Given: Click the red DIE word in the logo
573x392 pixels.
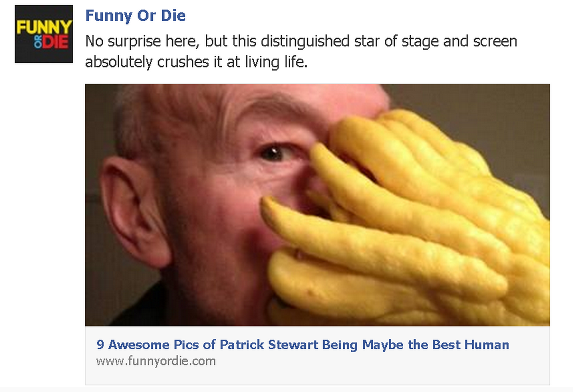Looking at the screenshot, I should tap(55, 42).
